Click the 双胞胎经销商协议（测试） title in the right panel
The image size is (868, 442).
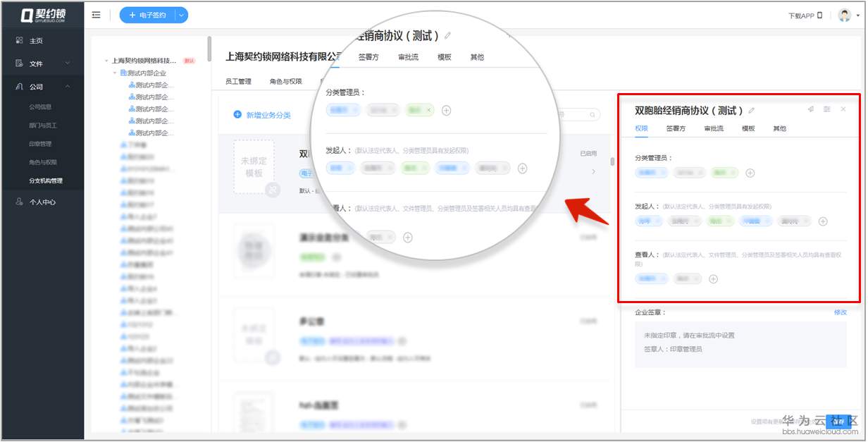click(689, 111)
